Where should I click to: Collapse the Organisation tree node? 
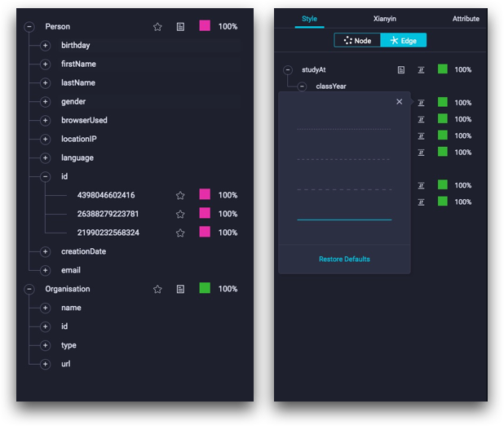click(29, 289)
